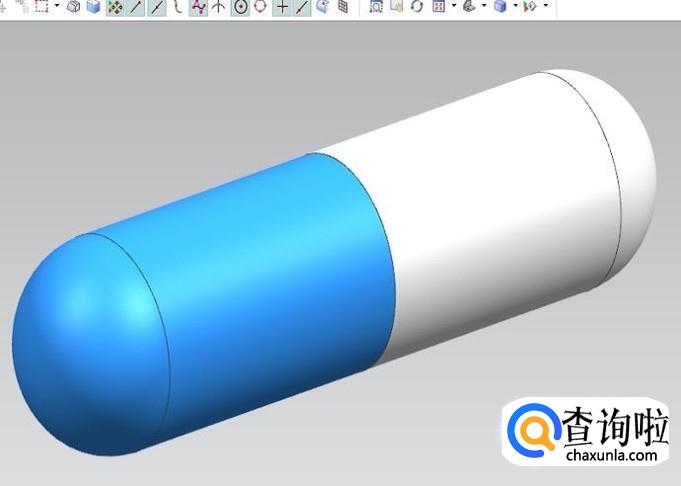The height and width of the screenshot is (486, 681).
Task: Click the Fit view icon
Action: click(376, 7)
